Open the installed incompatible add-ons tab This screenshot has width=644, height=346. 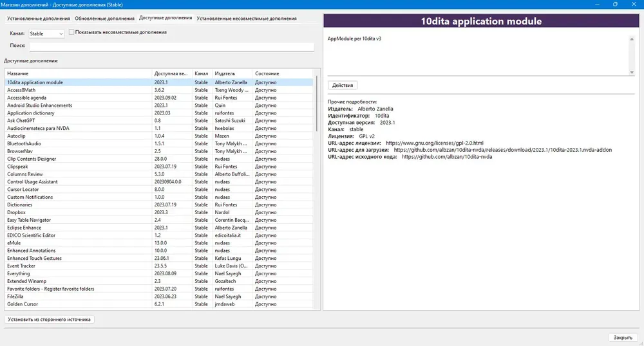(247, 19)
